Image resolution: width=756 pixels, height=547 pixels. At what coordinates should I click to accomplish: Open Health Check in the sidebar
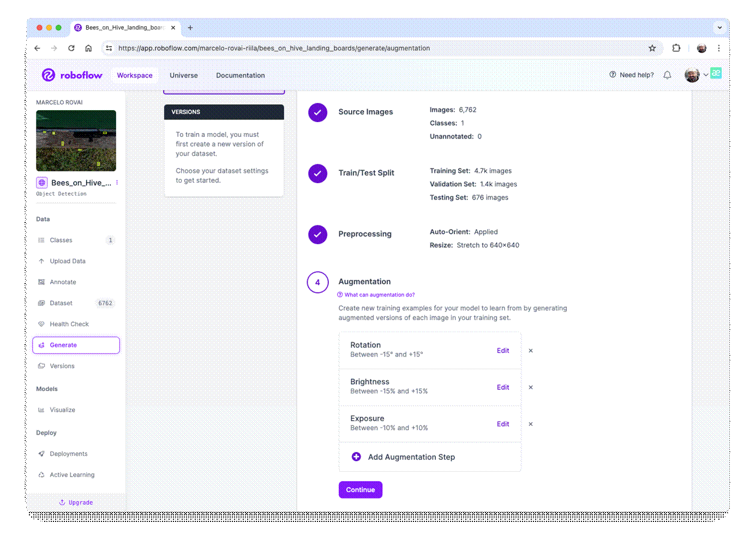[x=69, y=324]
